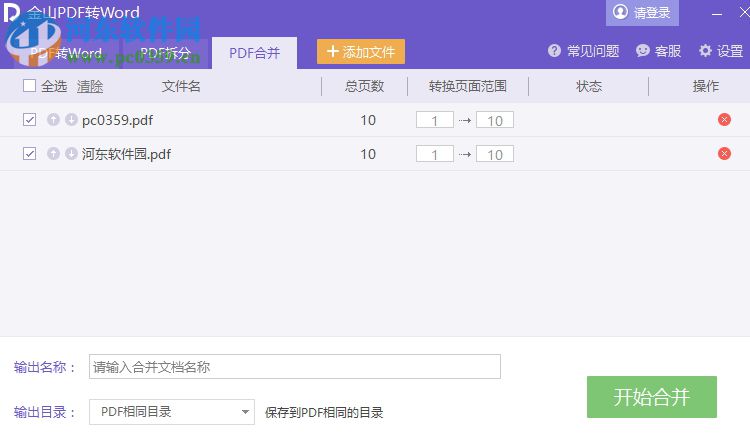The image size is (750, 443).
Task: Click 请登录 login button
Action: pyautogui.click(x=642, y=12)
